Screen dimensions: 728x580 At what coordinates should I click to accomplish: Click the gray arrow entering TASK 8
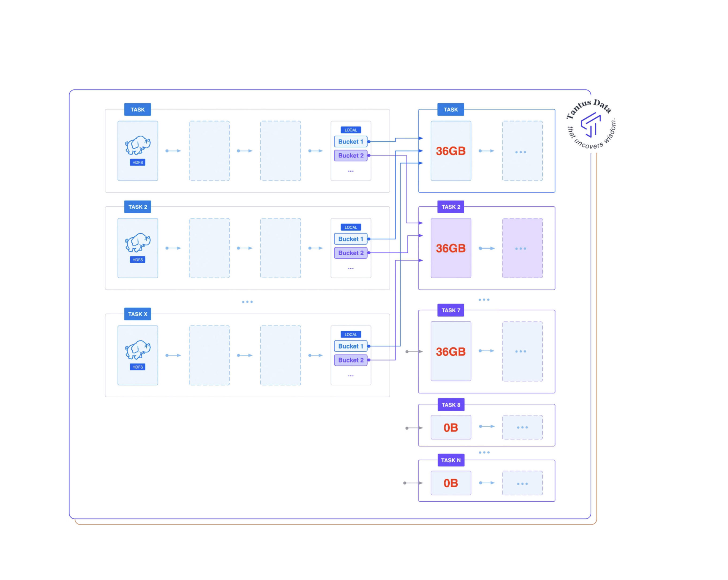414,428
